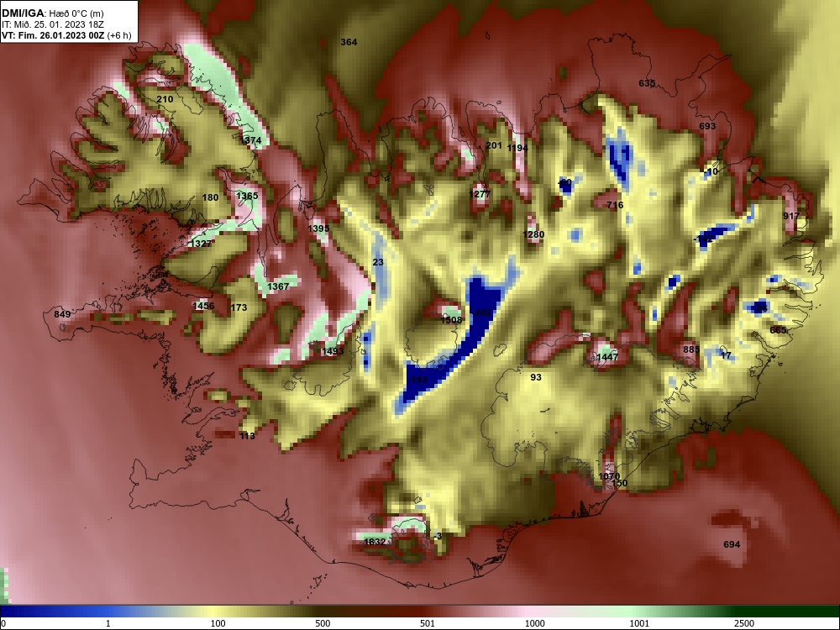Click the 'VT: Fim. 26.01.2023 00Z (+6 h)' line
The height and width of the screenshot is (630, 840).
(66, 35)
